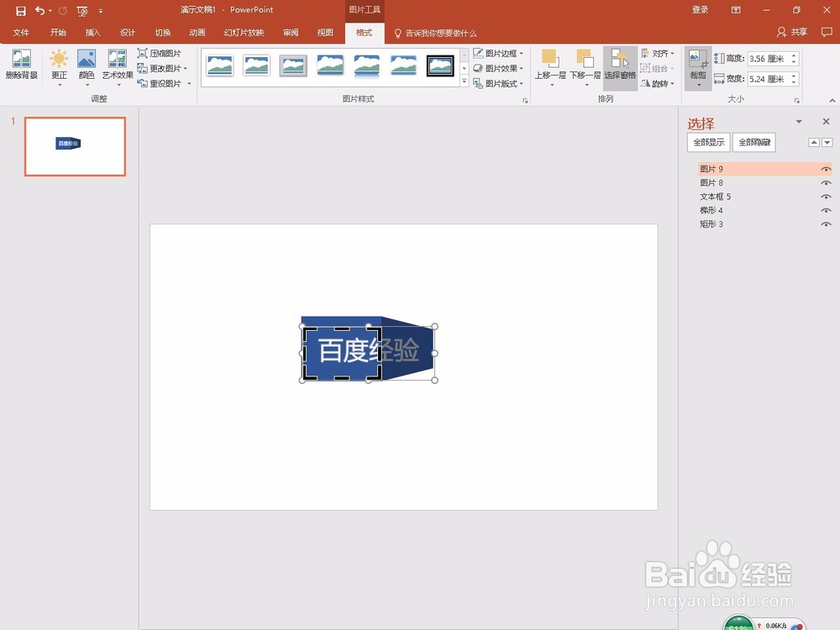The height and width of the screenshot is (630, 840).
Task: Click the height (高度) input field
Action: click(x=769, y=59)
